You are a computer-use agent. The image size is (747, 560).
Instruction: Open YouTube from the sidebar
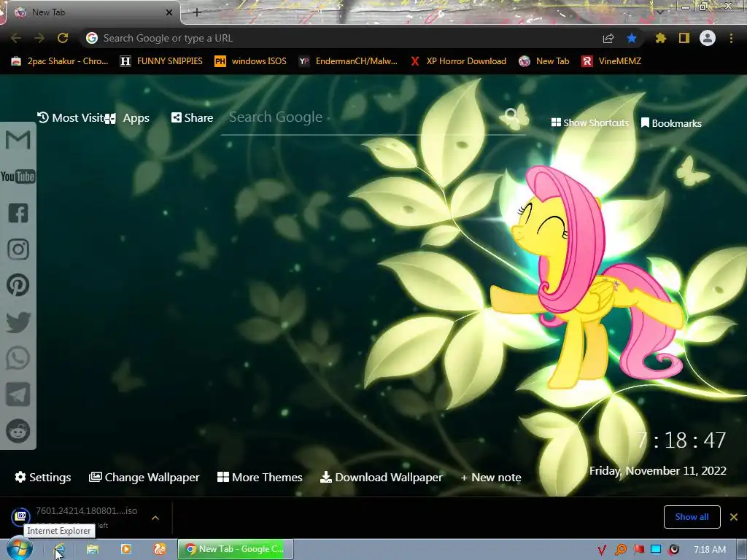18,176
